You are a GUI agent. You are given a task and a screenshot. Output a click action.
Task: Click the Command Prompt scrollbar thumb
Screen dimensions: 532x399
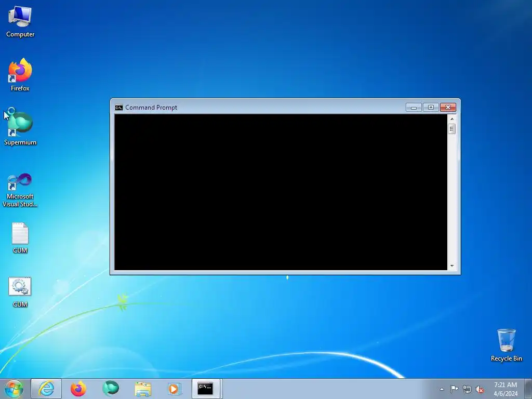click(451, 129)
